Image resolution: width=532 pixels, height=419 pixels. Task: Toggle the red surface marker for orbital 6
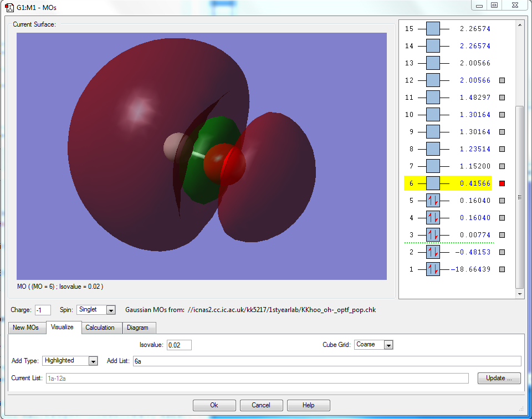502,183
